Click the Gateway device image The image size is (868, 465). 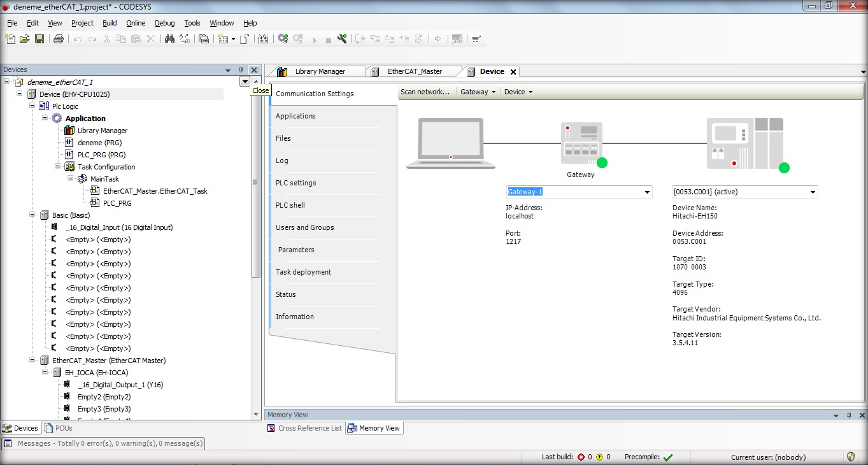click(581, 143)
